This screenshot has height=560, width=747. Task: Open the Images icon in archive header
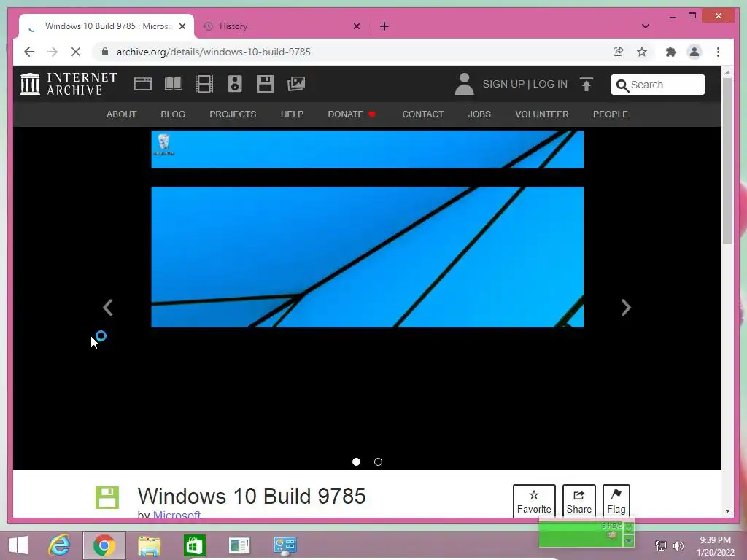click(x=296, y=84)
